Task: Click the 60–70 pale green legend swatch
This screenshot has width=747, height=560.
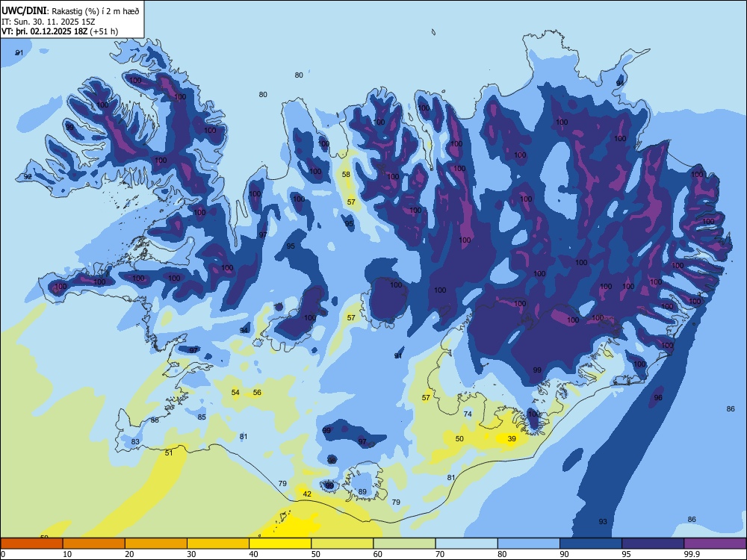Action: (404, 544)
